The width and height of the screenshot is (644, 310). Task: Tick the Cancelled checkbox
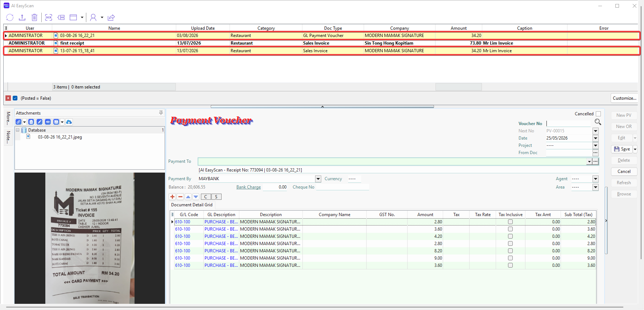click(598, 114)
